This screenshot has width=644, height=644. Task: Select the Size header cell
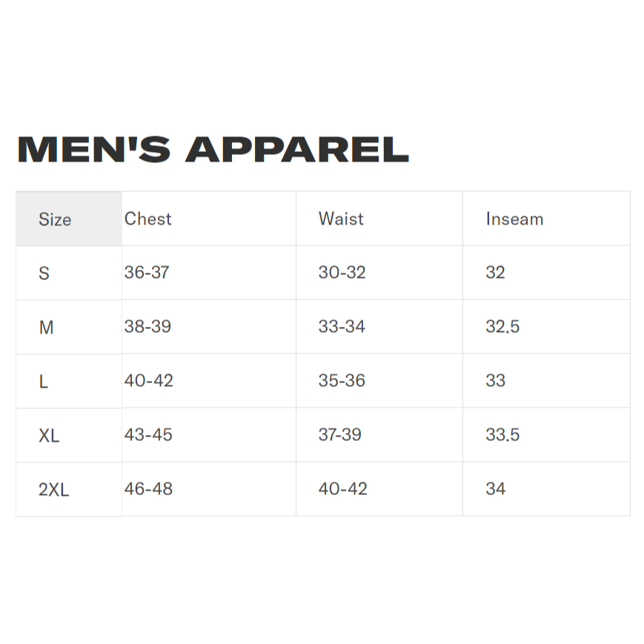click(x=69, y=219)
